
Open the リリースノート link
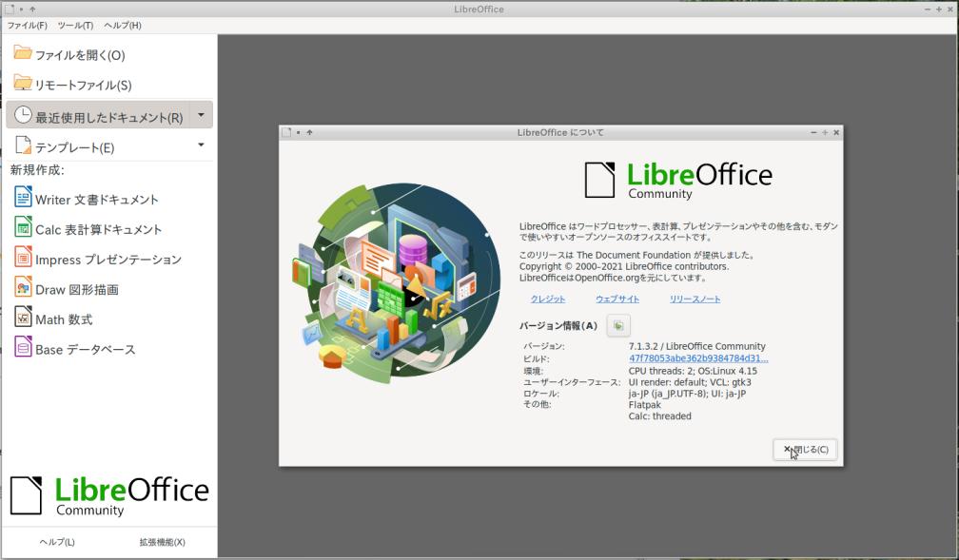[x=695, y=299]
